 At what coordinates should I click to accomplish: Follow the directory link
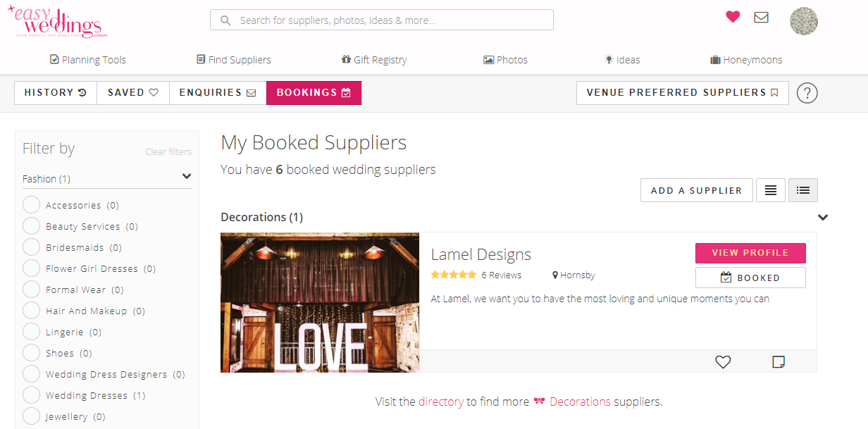(441, 402)
